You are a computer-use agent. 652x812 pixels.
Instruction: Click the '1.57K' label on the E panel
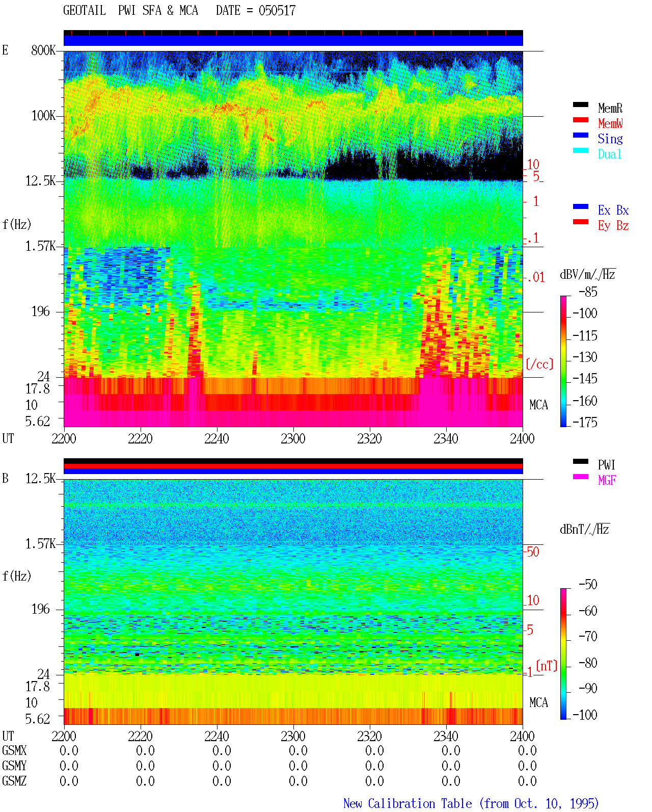click(40, 246)
